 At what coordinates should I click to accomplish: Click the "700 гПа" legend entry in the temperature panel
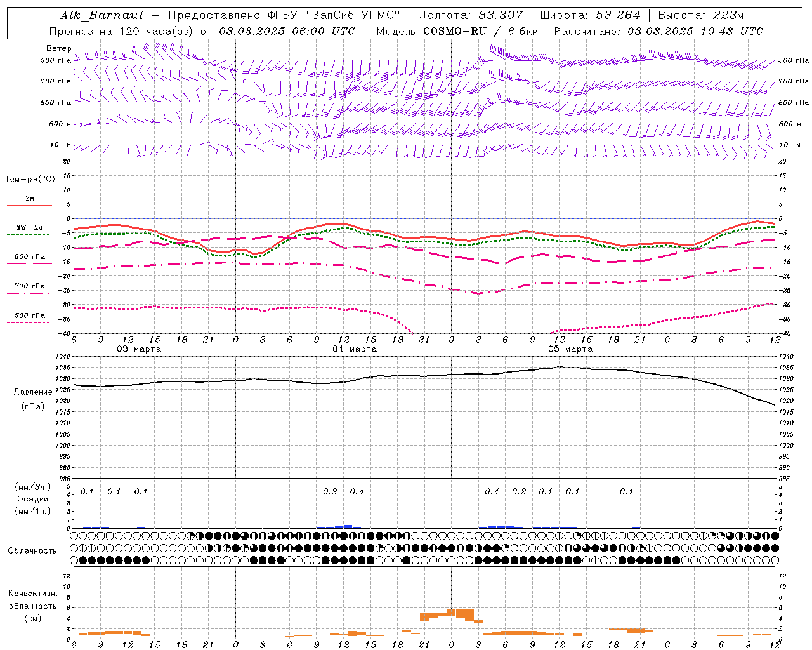pyautogui.click(x=30, y=286)
